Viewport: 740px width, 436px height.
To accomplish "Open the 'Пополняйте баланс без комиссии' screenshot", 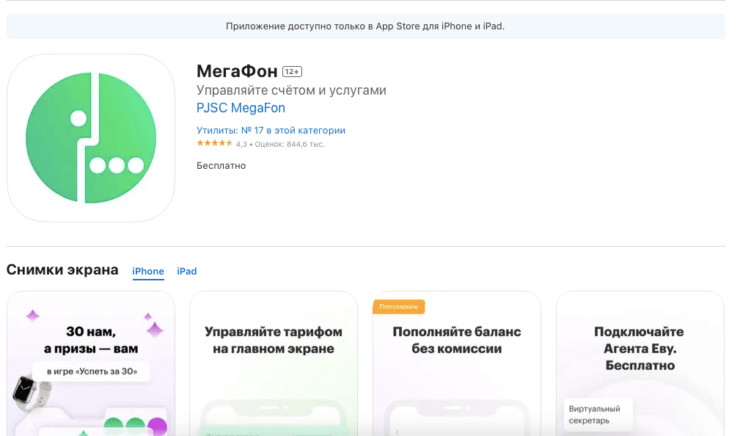I will click(456, 363).
